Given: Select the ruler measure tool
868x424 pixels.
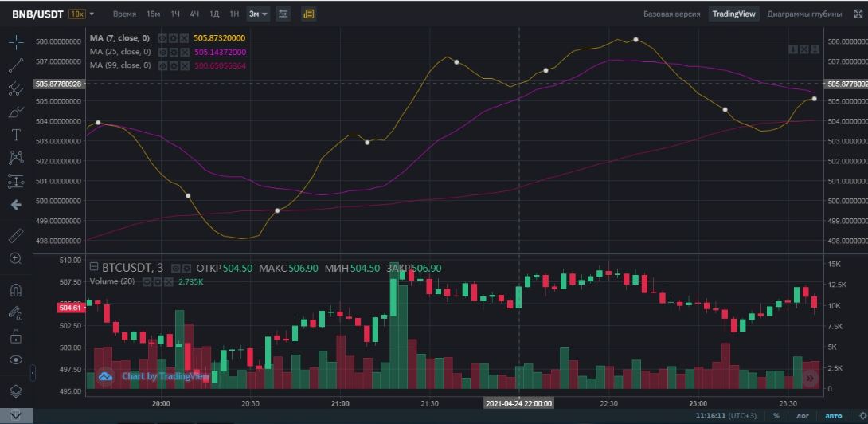Looking at the screenshot, I should click(x=16, y=236).
